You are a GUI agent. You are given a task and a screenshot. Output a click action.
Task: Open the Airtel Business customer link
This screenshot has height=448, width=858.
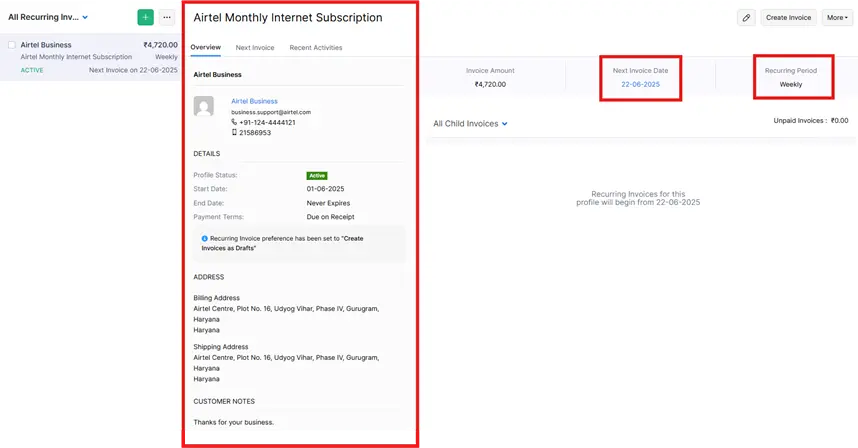click(254, 101)
